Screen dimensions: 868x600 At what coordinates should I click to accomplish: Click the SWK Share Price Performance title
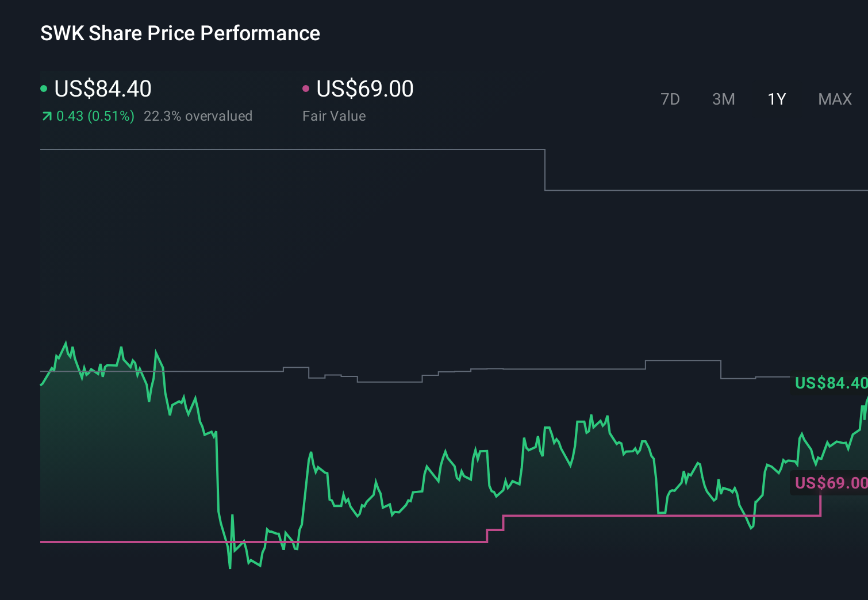tap(180, 33)
